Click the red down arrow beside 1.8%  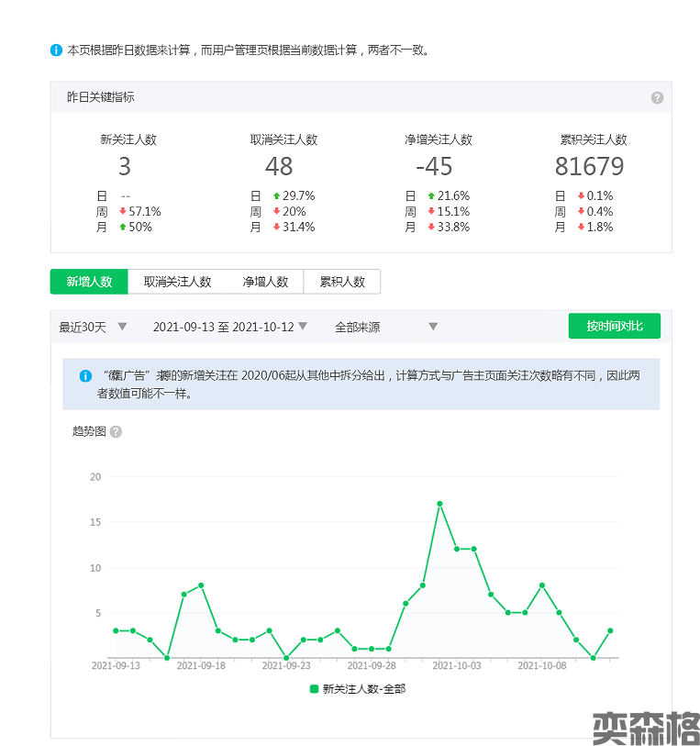point(581,228)
